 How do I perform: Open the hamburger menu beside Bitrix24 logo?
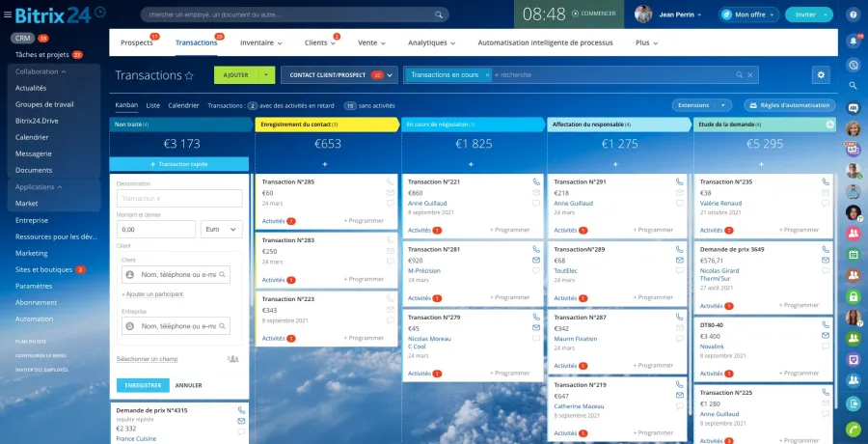[x=7, y=14]
